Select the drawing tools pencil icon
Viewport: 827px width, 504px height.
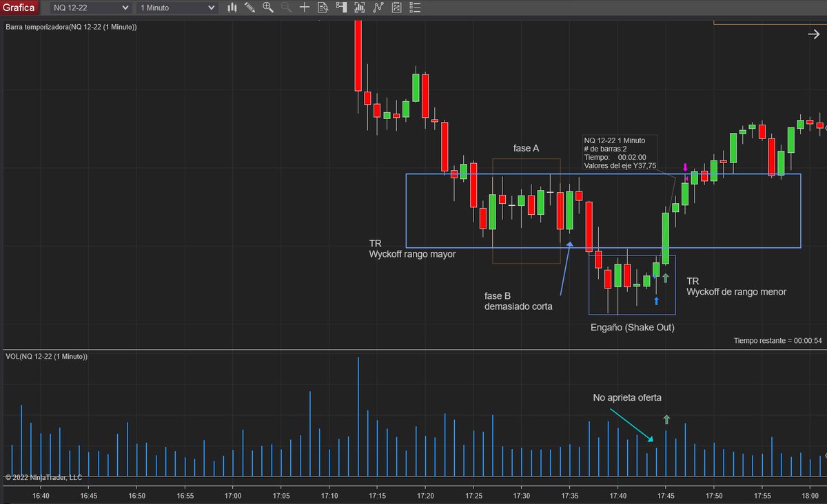tap(250, 8)
